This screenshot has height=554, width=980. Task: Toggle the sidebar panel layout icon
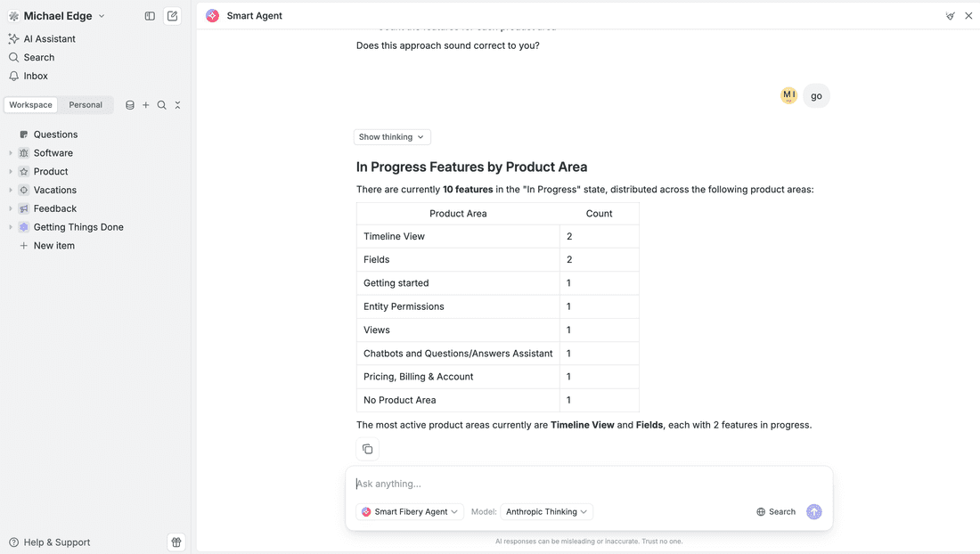coord(150,16)
